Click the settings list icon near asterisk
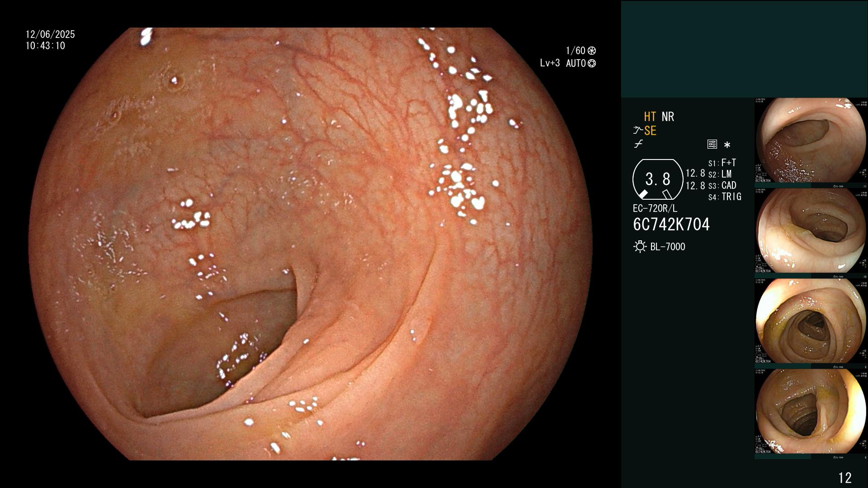 712,144
